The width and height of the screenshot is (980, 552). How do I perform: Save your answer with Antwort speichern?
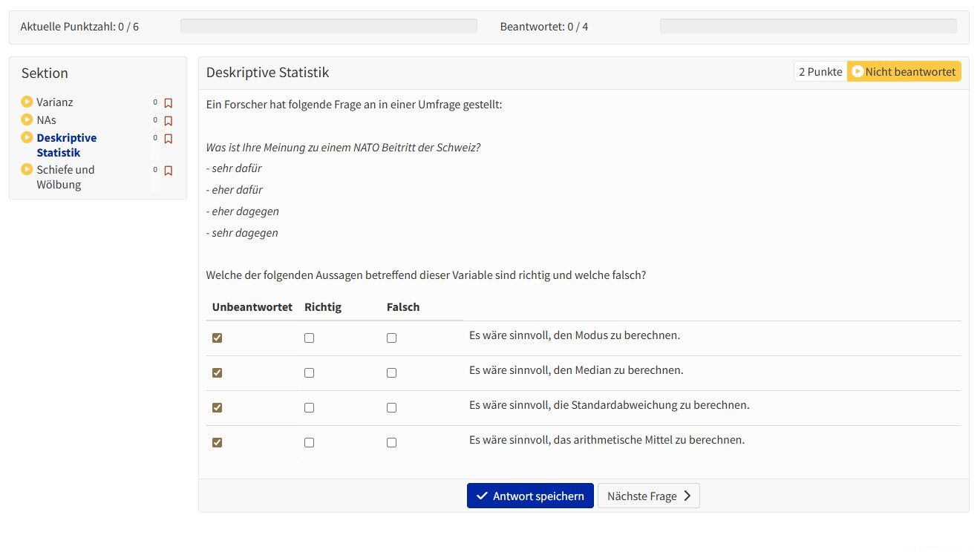point(529,496)
